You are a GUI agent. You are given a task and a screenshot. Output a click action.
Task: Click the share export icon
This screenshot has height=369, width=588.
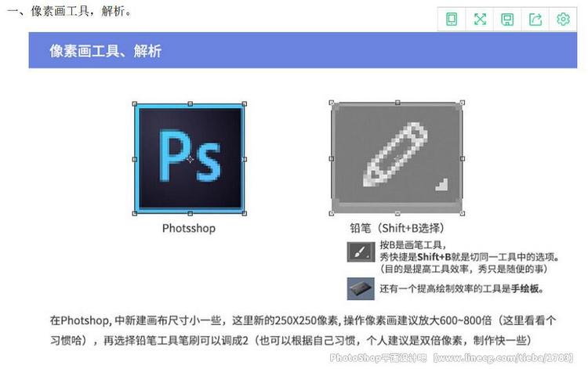pyautogui.click(x=535, y=19)
